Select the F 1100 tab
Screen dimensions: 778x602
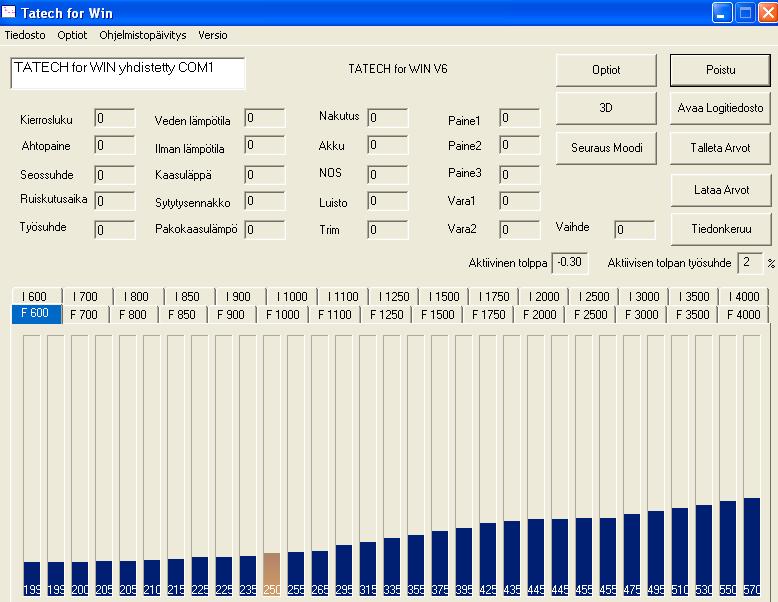(334, 315)
